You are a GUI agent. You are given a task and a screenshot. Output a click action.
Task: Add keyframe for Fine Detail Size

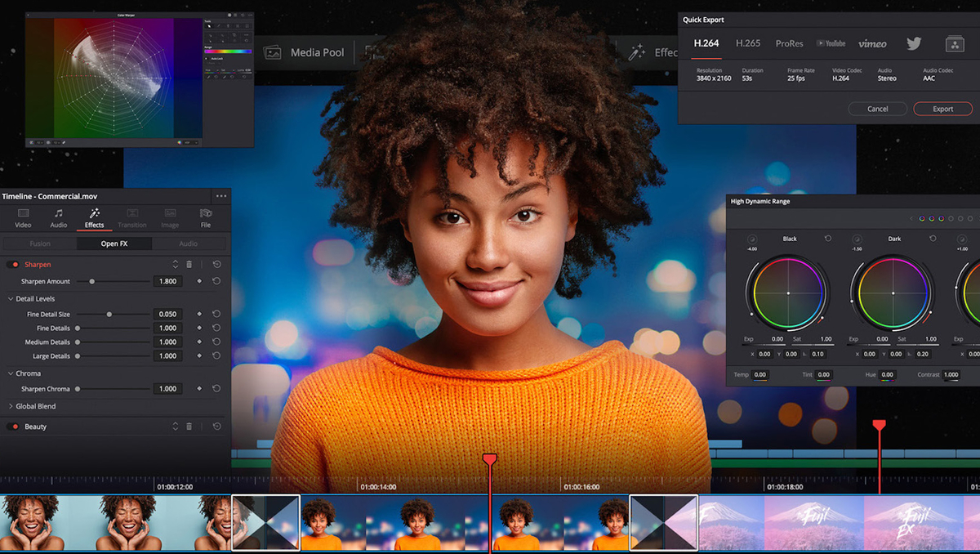[x=199, y=314]
